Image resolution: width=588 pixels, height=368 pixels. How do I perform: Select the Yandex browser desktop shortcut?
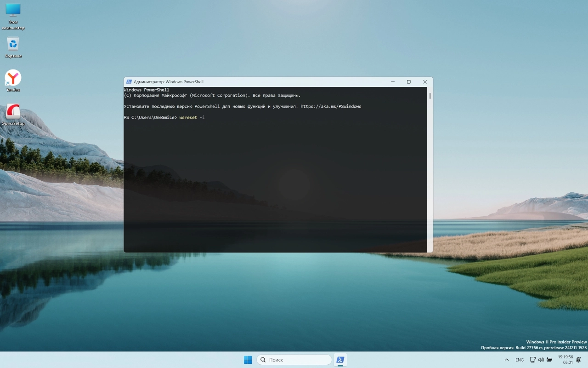coord(13,81)
